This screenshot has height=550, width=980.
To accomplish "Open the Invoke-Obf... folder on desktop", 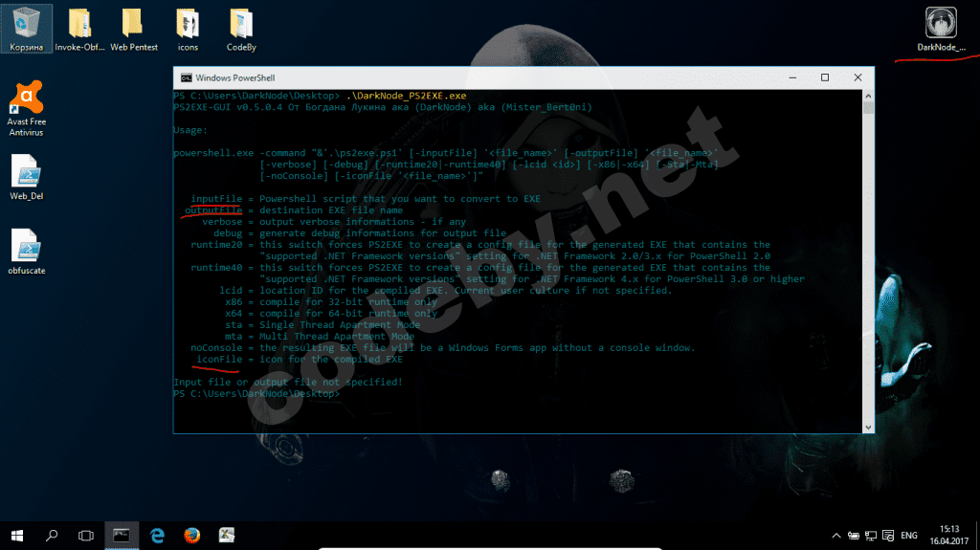I will (x=79, y=29).
